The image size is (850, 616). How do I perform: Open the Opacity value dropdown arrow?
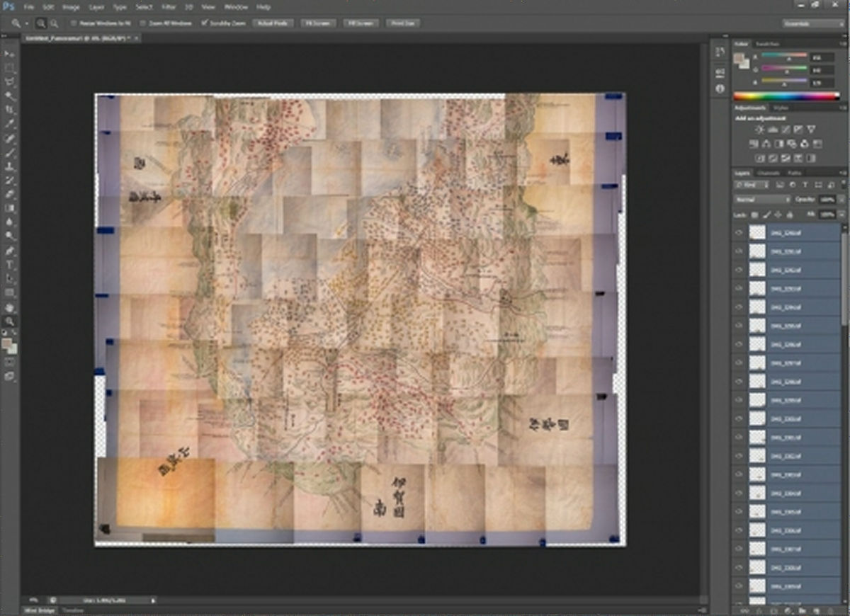[840, 200]
